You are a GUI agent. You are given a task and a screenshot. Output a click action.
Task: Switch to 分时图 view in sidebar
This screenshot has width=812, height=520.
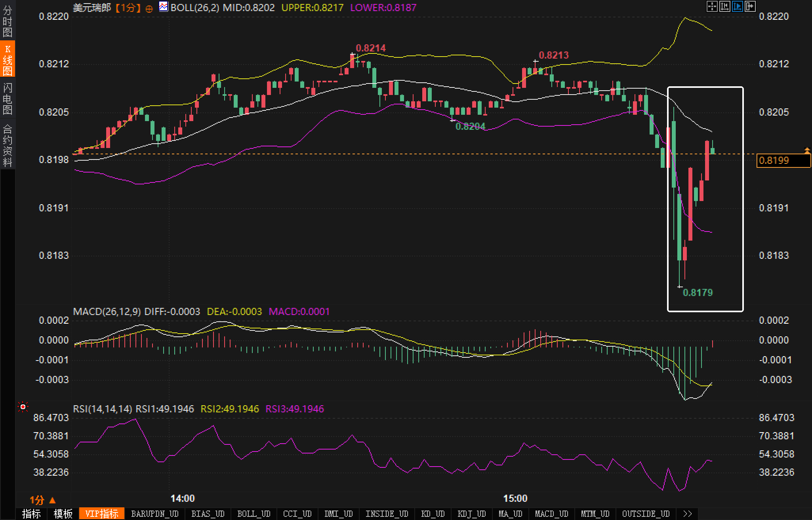point(8,21)
